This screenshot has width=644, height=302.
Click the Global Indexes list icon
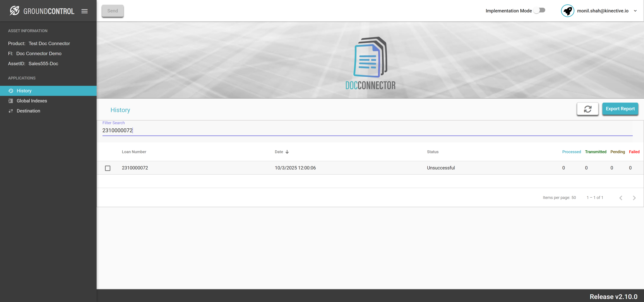[11, 101]
